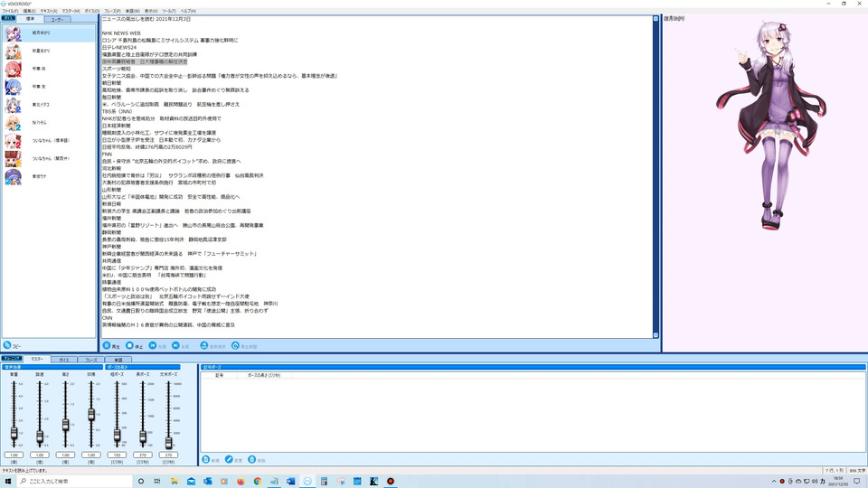The image size is (868, 488).
Task: Click the スポーツ報知 line in the text
Action: (117, 70)
